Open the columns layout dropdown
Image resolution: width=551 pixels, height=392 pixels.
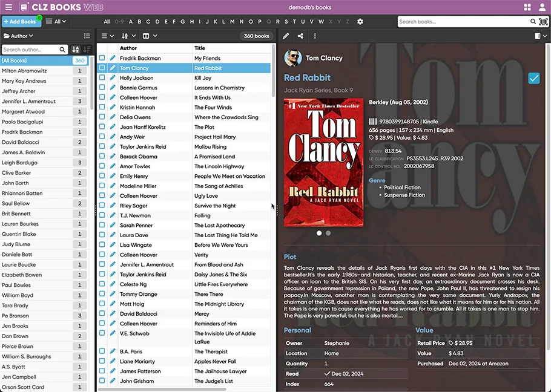(150, 36)
